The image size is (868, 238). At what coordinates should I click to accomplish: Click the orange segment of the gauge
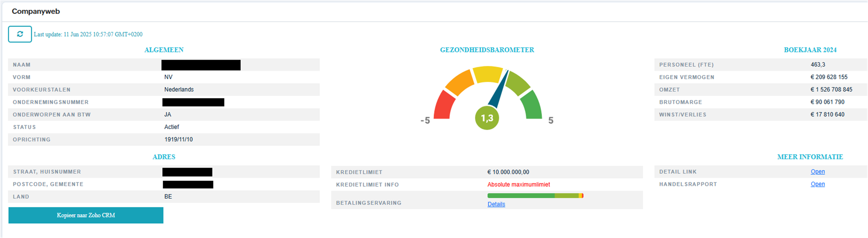tap(460, 83)
